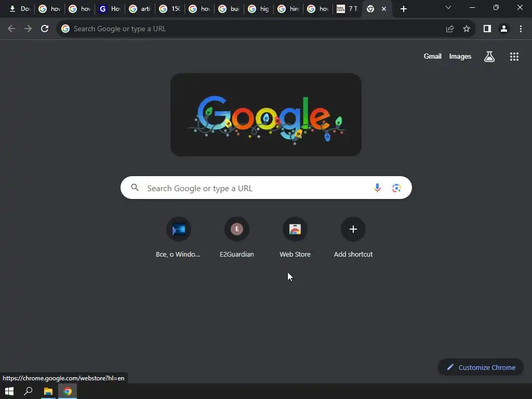Open the Chrome three-dot menu
The image size is (532, 399).
pyautogui.click(x=521, y=29)
